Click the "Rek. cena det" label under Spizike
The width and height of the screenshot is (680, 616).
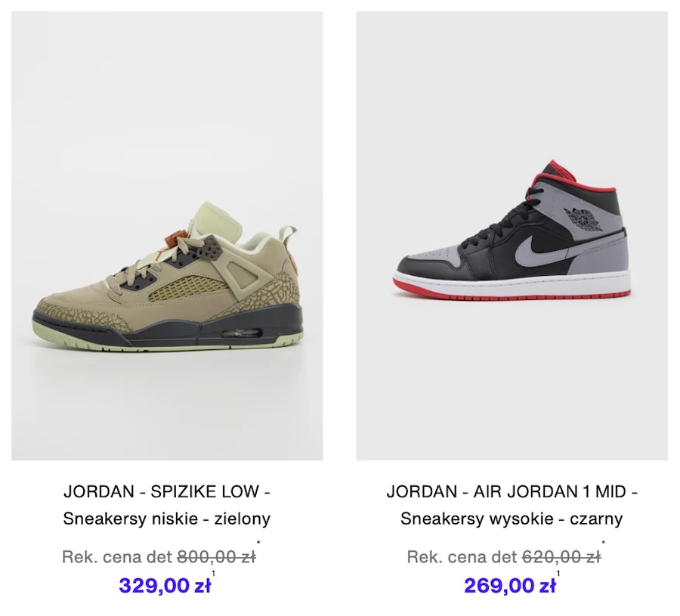point(117,556)
